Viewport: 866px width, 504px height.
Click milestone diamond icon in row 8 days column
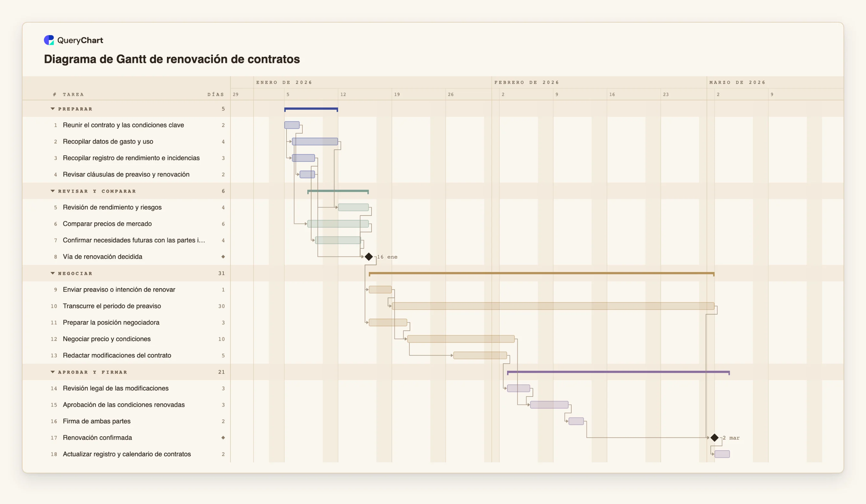[x=223, y=257]
